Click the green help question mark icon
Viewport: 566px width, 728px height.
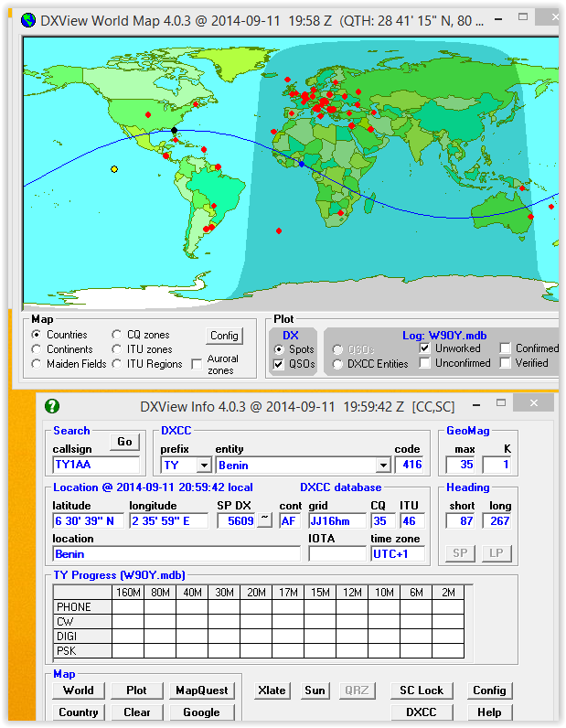52,406
